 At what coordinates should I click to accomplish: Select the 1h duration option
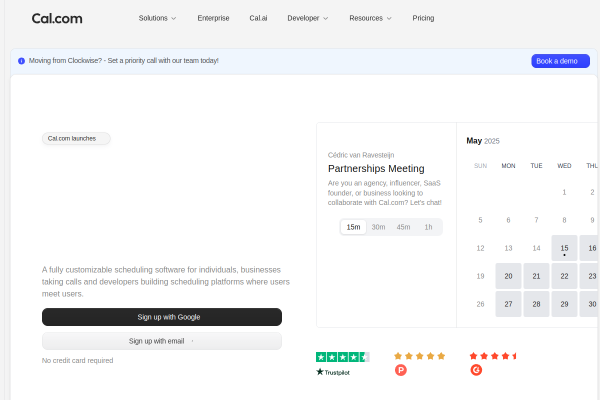[428, 227]
